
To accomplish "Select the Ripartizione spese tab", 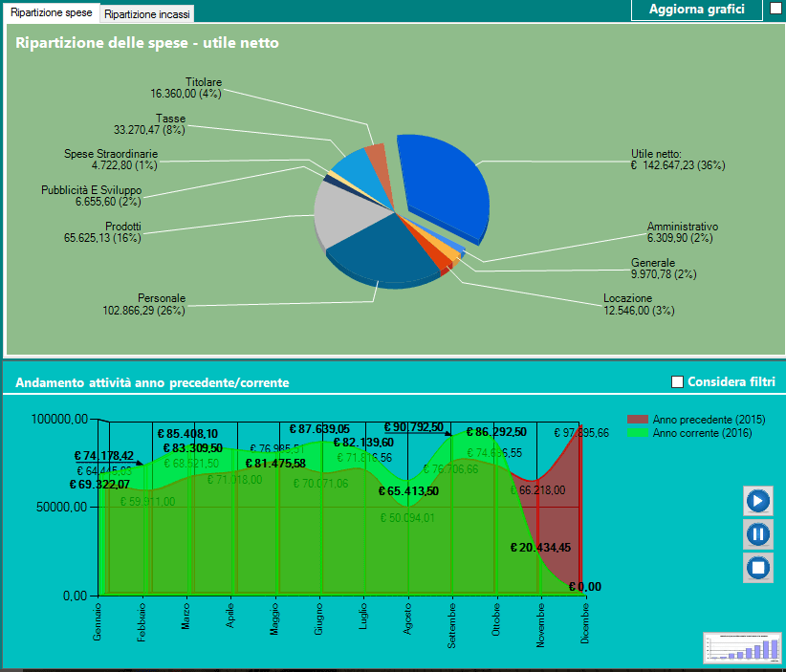I will (51, 14).
